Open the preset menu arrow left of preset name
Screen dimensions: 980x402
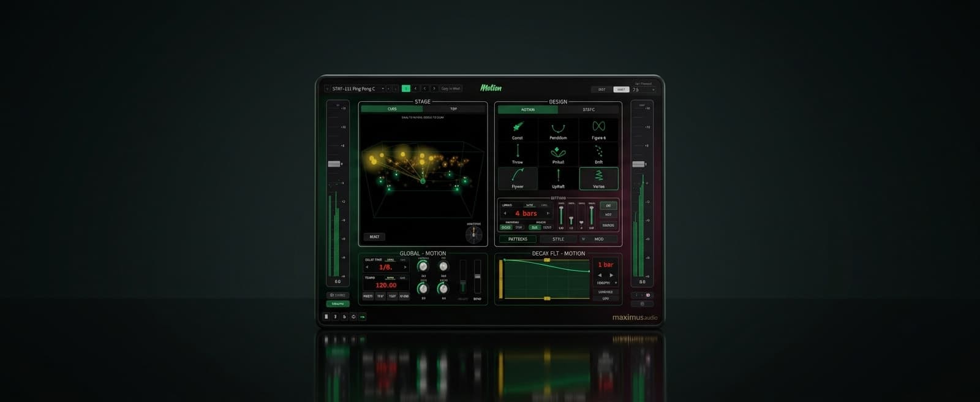pyautogui.click(x=327, y=88)
